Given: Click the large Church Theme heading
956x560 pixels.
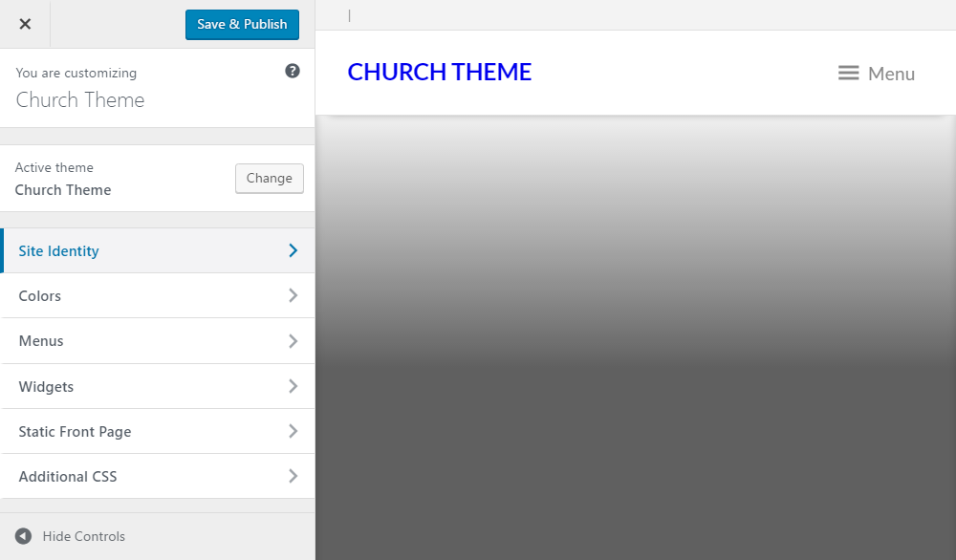Looking at the screenshot, I should point(80,100).
